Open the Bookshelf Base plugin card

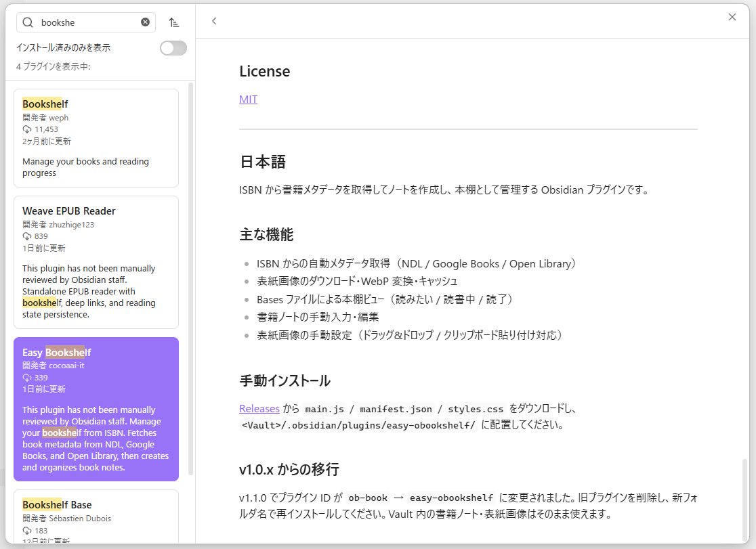[x=96, y=517]
